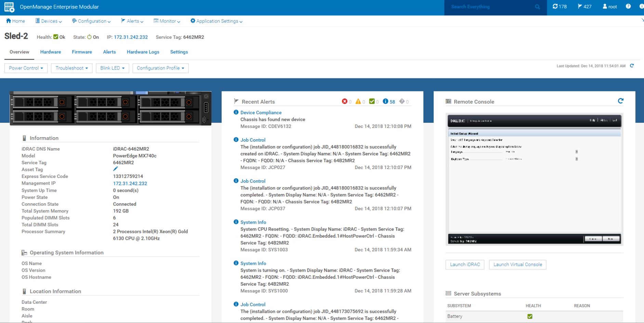Refresh the Remote Console preview
This screenshot has width=644, height=323.
(x=621, y=101)
